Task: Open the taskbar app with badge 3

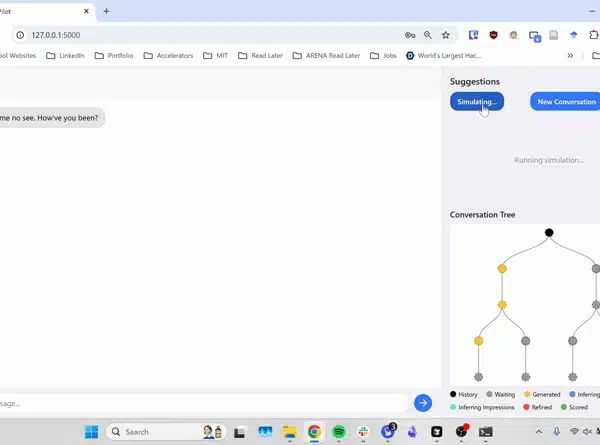Action: coord(388,431)
